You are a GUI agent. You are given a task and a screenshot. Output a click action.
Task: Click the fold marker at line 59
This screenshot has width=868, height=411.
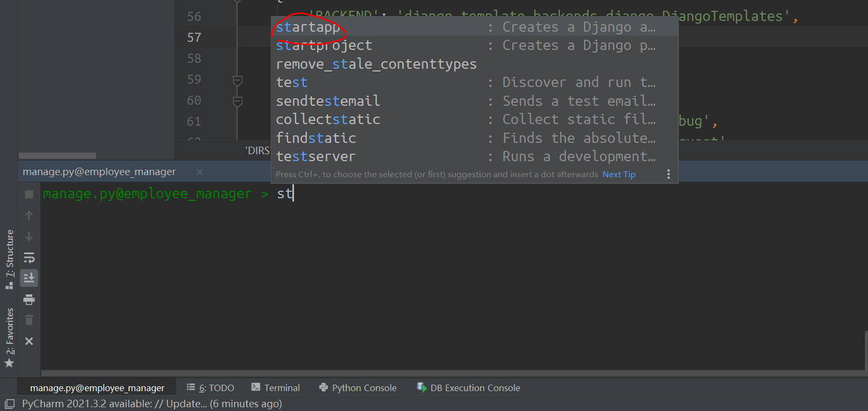(238, 81)
